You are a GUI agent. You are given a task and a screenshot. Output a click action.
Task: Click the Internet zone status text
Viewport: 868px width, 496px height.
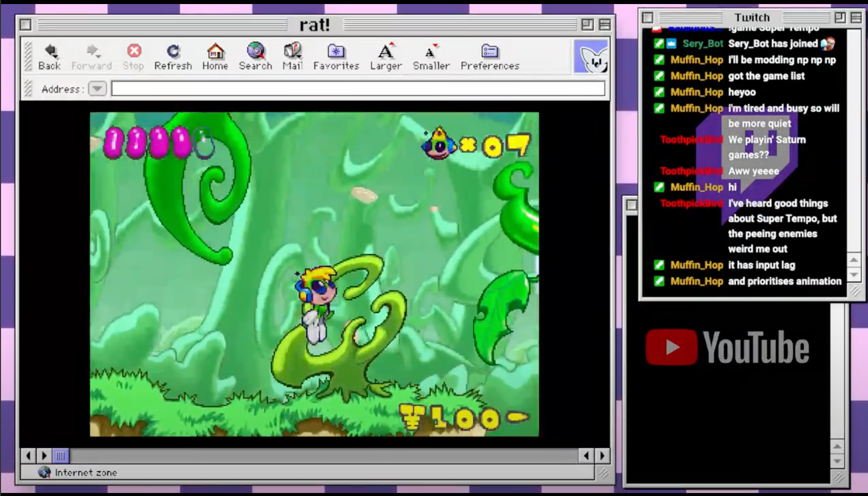[x=86, y=472]
